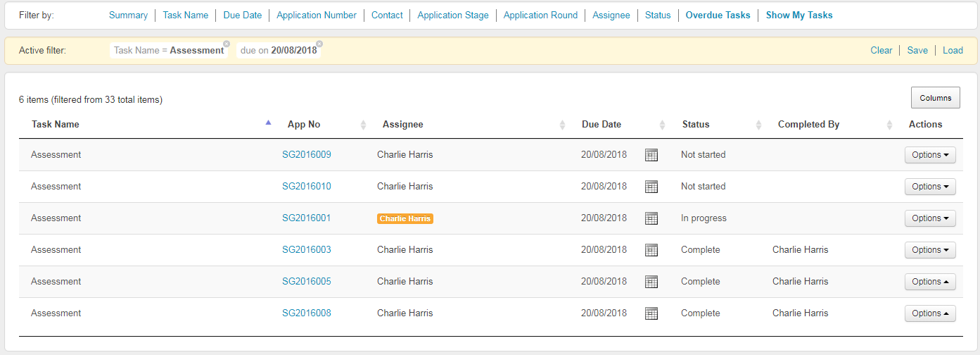Open date picker for SG2016008 row
The image size is (980, 355).
[x=651, y=313]
